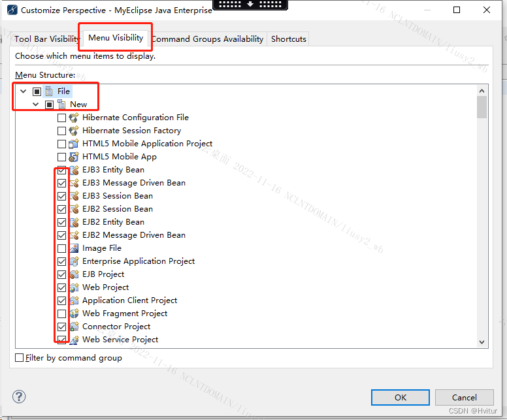Uncheck the EJB3 Session Bean checkbox
The image size is (507, 420).
tap(61, 196)
